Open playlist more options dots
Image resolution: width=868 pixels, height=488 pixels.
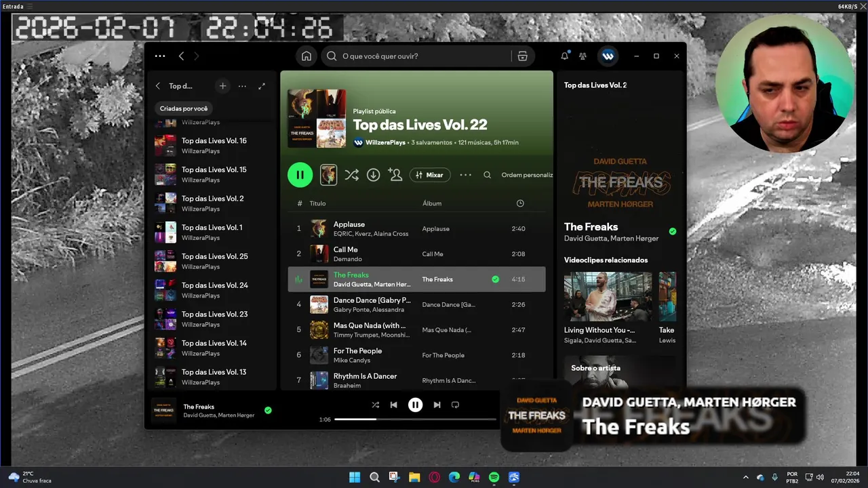tap(465, 175)
